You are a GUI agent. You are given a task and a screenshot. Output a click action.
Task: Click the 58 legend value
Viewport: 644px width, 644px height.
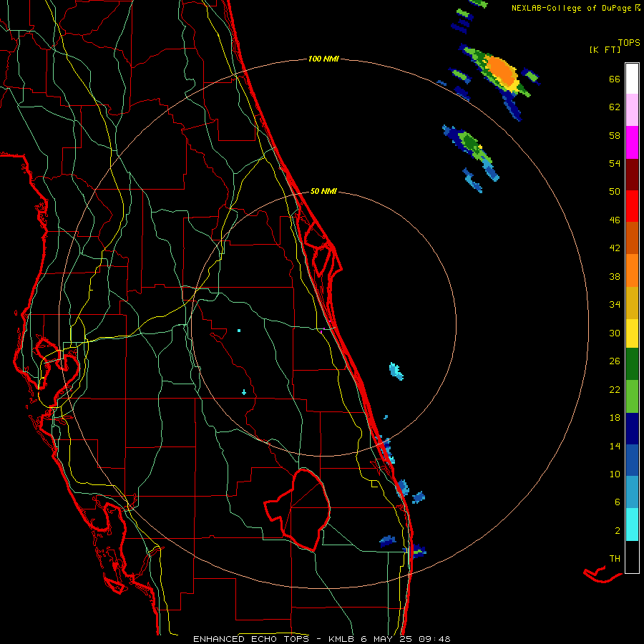pyautogui.click(x=615, y=135)
